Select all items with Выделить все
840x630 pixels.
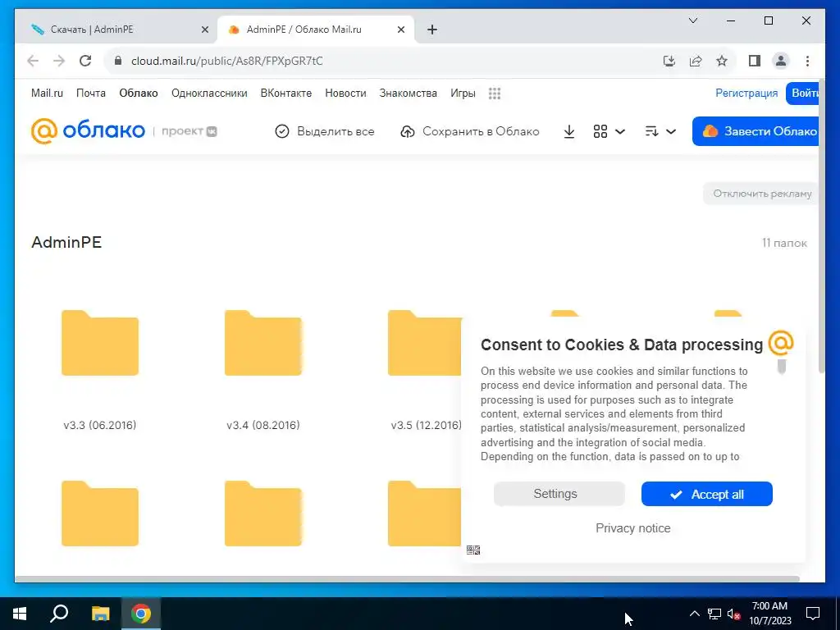(325, 131)
